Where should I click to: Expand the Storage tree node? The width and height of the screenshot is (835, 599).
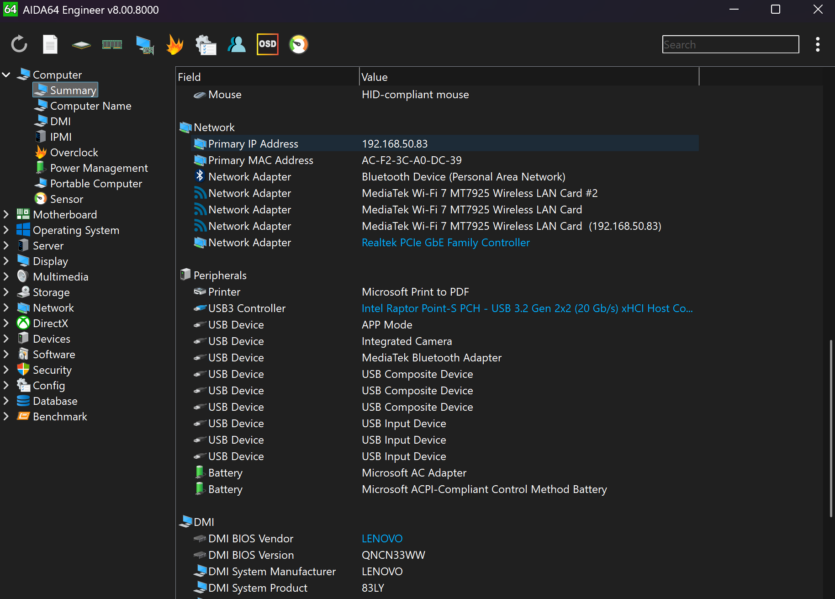coord(6,292)
